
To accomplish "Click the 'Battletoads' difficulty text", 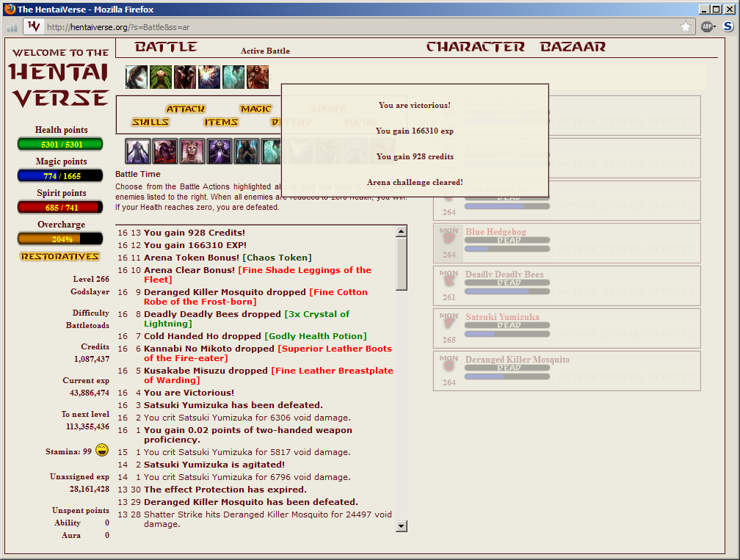I will tap(87, 325).
